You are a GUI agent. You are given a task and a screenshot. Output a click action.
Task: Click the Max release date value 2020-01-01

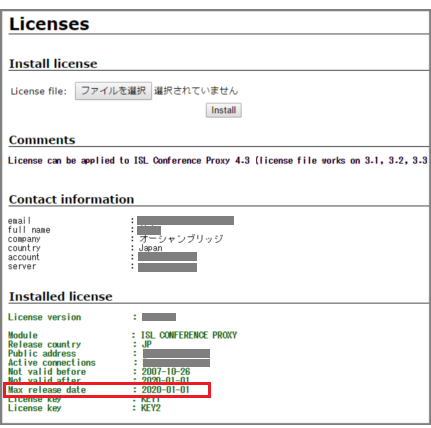click(x=166, y=390)
